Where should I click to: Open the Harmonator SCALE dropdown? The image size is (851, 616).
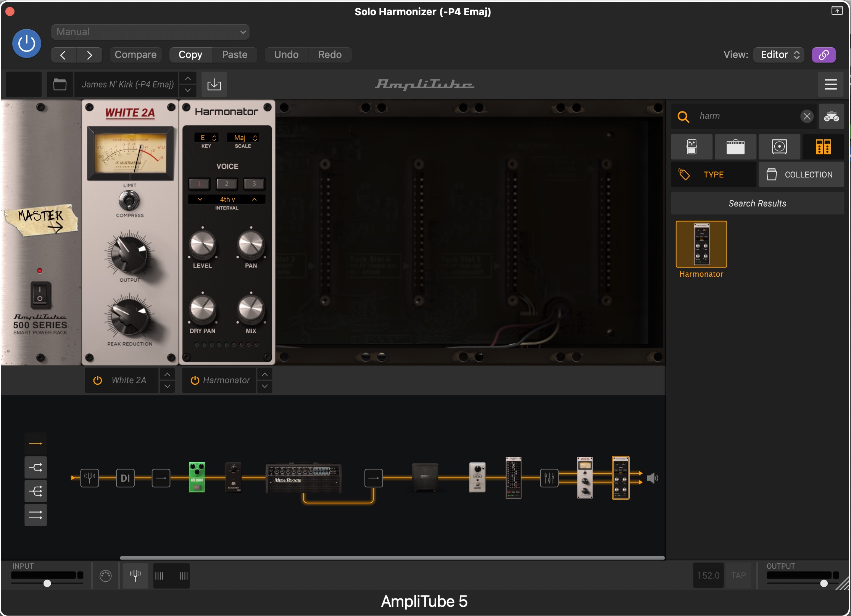(x=243, y=138)
